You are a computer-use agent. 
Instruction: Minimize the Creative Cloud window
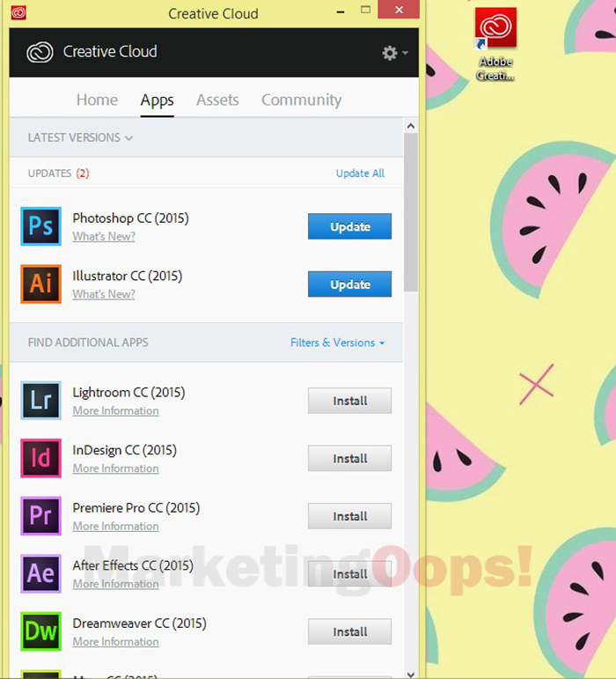click(x=341, y=11)
